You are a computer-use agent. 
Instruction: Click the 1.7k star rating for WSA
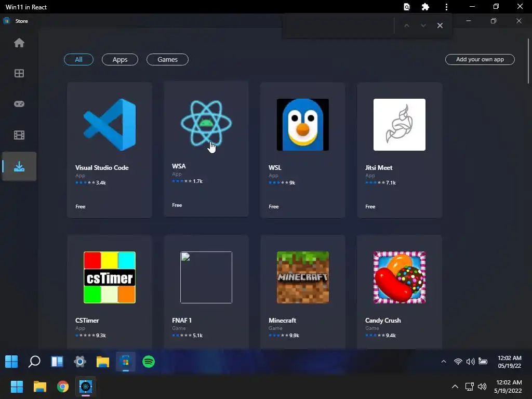coord(187,181)
